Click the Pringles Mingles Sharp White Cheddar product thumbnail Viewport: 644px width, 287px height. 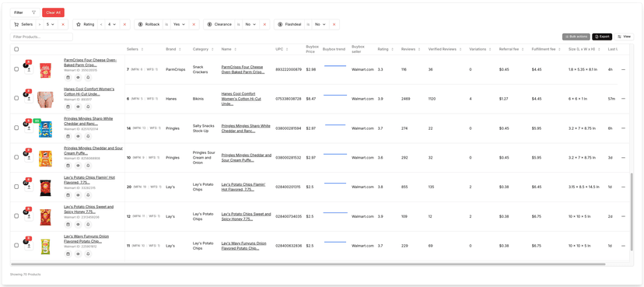coord(45,129)
